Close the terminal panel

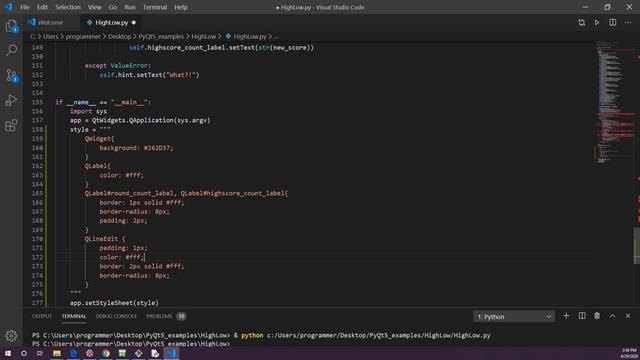tap(628, 316)
